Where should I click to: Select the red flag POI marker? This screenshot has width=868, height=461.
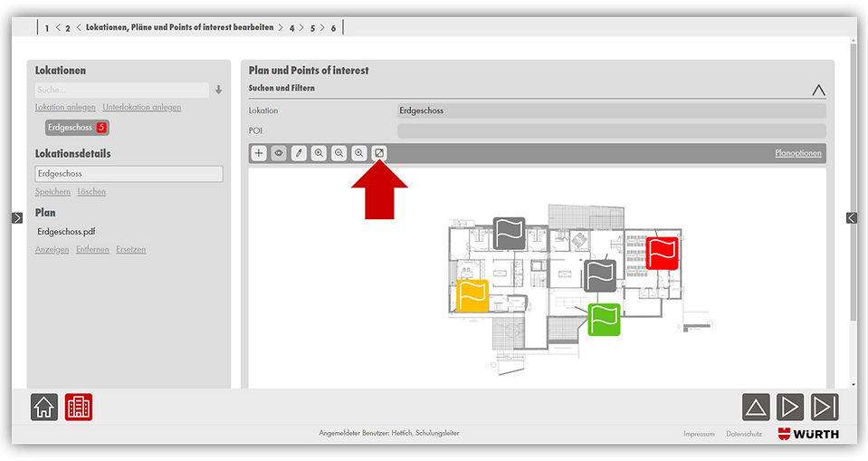(662, 254)
